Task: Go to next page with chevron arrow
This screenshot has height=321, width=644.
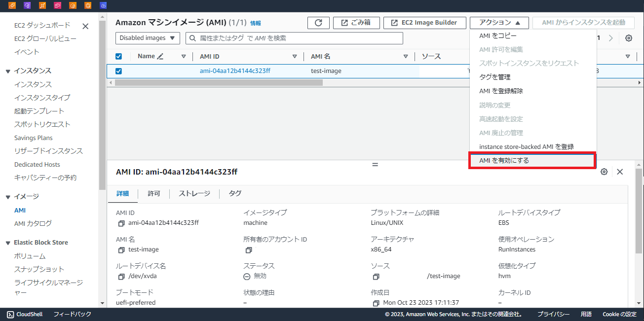Action: 611,38
